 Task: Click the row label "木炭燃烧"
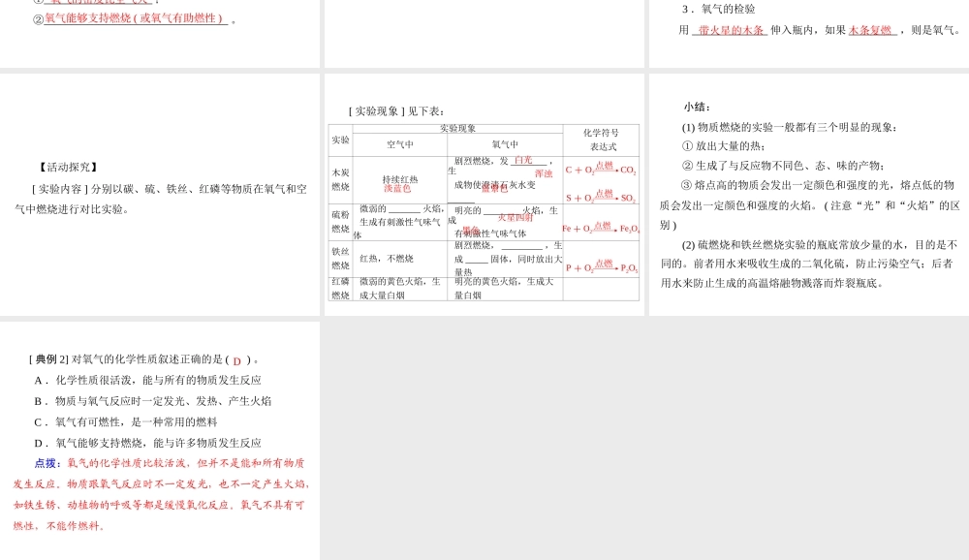pos(340,179)
